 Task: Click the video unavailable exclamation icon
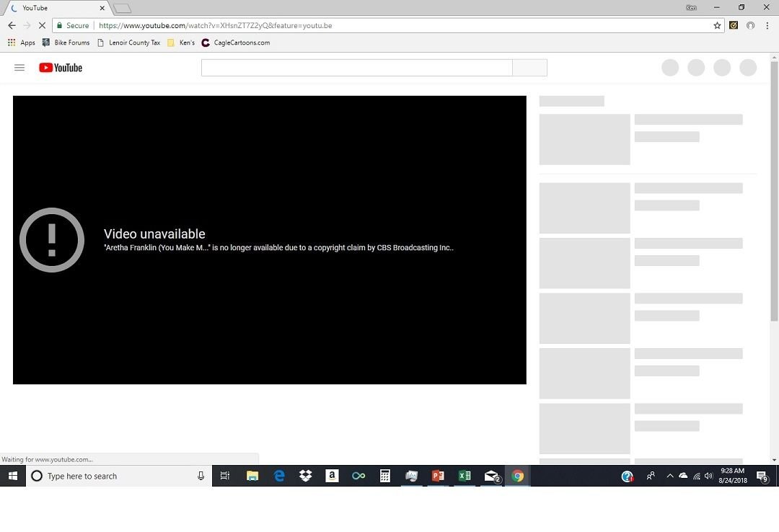pos(52,240)
